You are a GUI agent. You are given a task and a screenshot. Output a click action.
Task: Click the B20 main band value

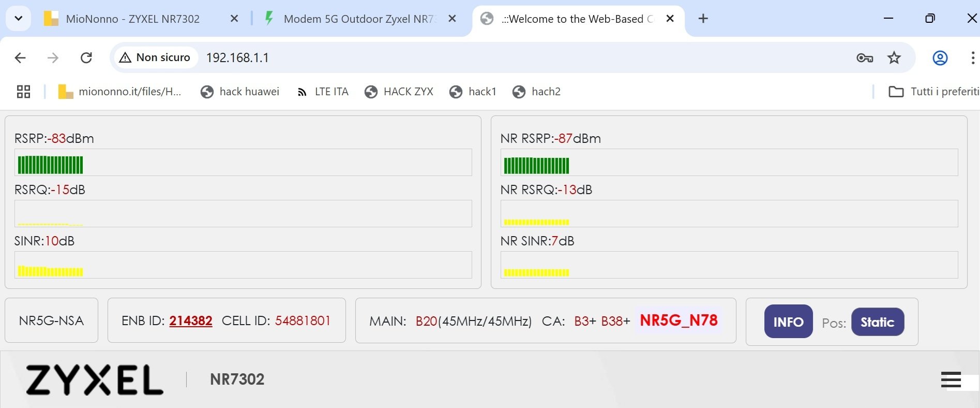tap(427, 322)
